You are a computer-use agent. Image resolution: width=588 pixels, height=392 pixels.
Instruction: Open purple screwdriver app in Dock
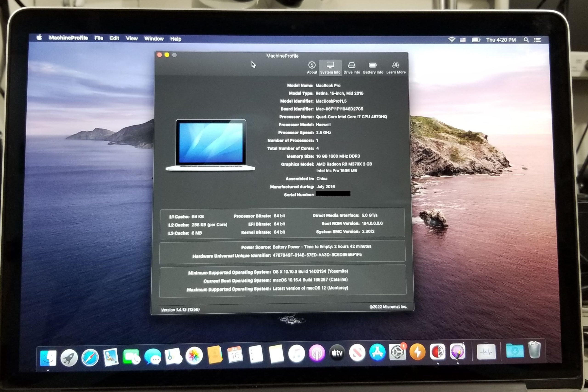[x=457, y=351]
